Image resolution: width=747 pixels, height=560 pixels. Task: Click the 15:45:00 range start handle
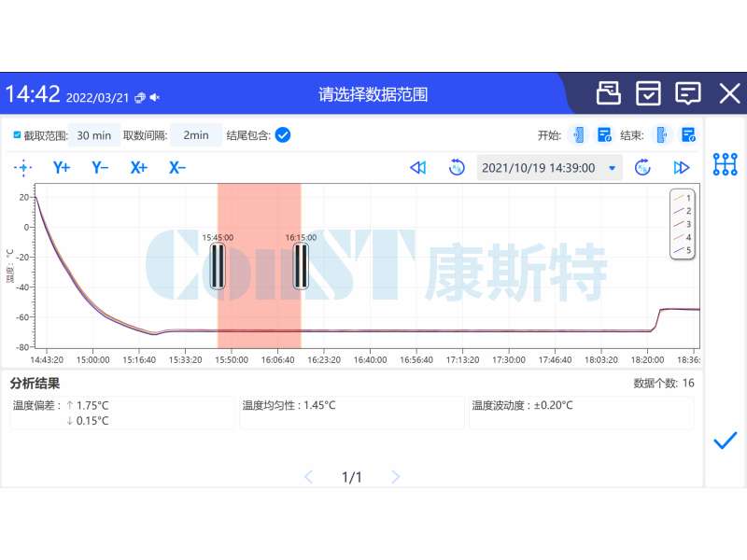218,266
